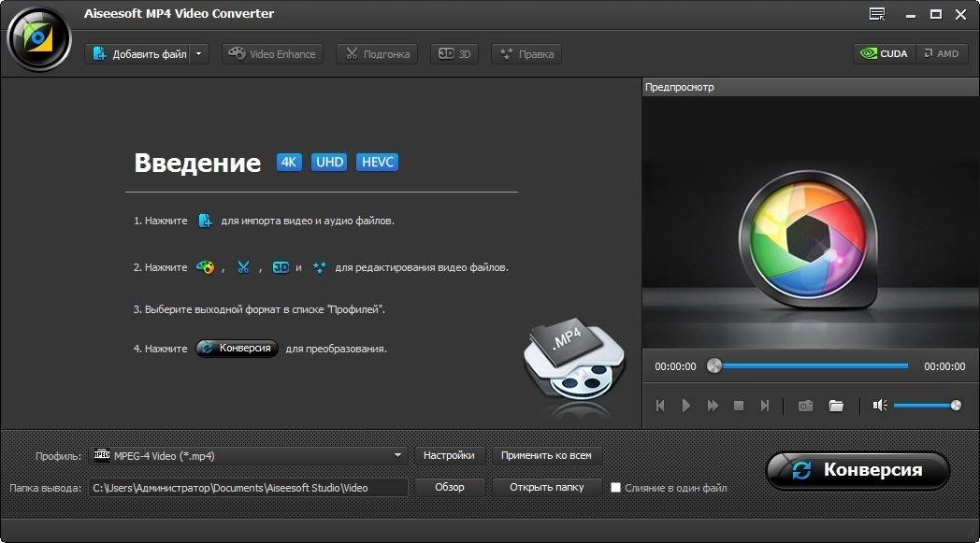Image resolution: width=980 pixels, height=543 pixels.
Task: Toggle CUDA acceleration
Action: [x=885, y=53]
